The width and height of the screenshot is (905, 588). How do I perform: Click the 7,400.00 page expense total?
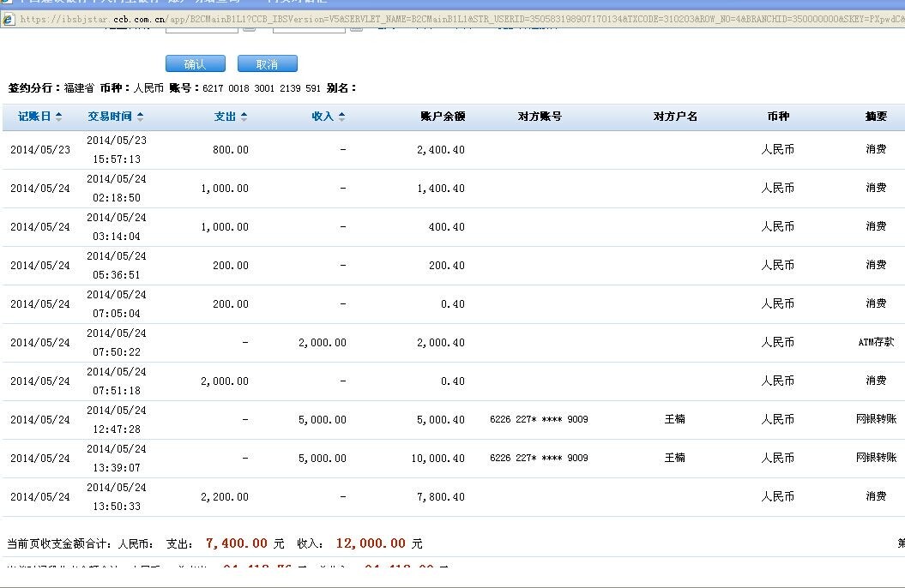pyautogui.click(x=237, y=543)
